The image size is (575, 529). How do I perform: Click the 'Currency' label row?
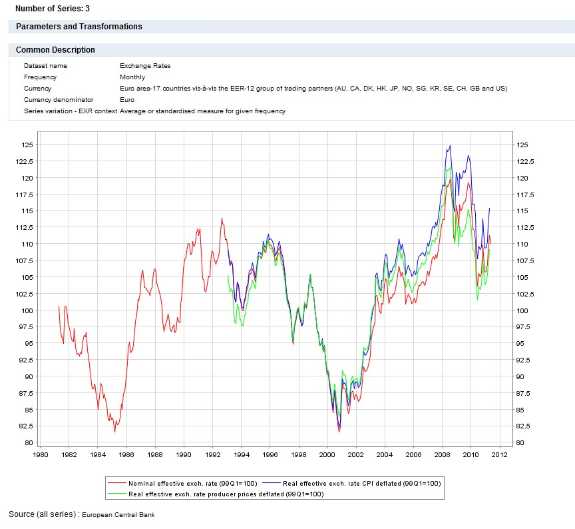[x=37, y=88]
